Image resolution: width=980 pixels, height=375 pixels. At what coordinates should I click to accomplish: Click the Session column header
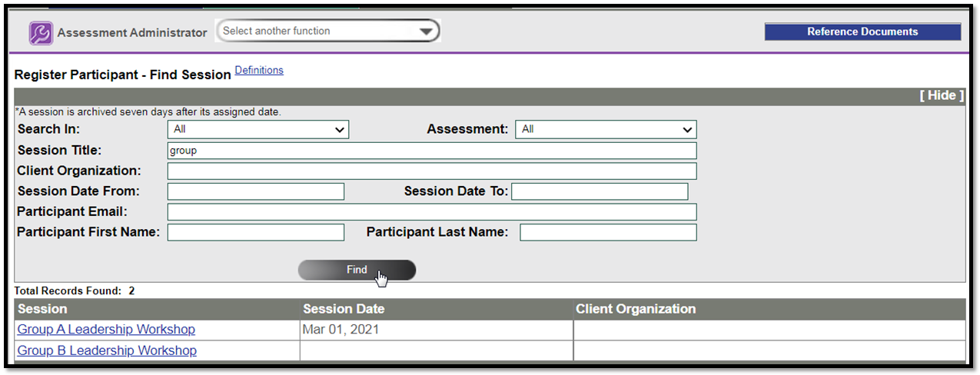[42, 309]
